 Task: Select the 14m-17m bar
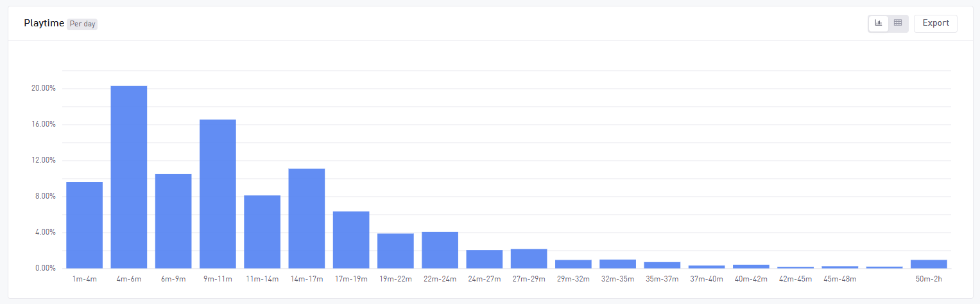(307, 219)
